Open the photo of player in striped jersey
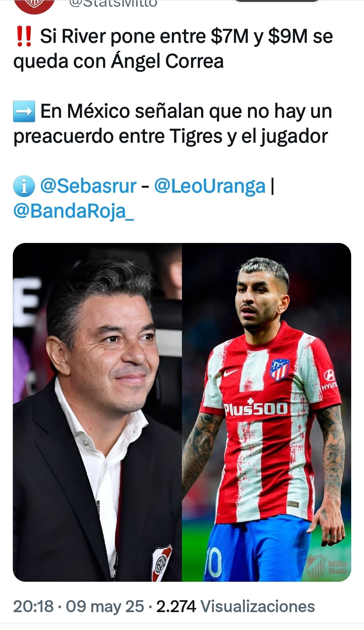364x630 pixels. [267, 412]
